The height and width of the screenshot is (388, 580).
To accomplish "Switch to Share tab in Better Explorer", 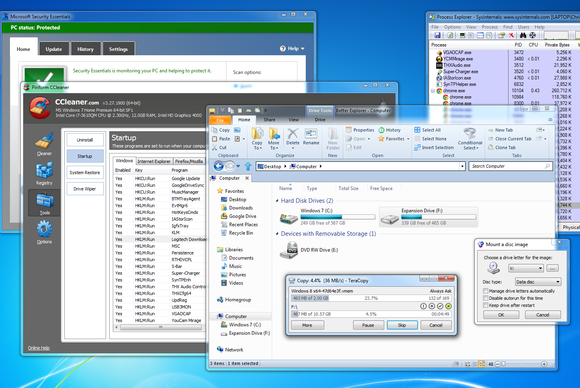I will point(269,120).
